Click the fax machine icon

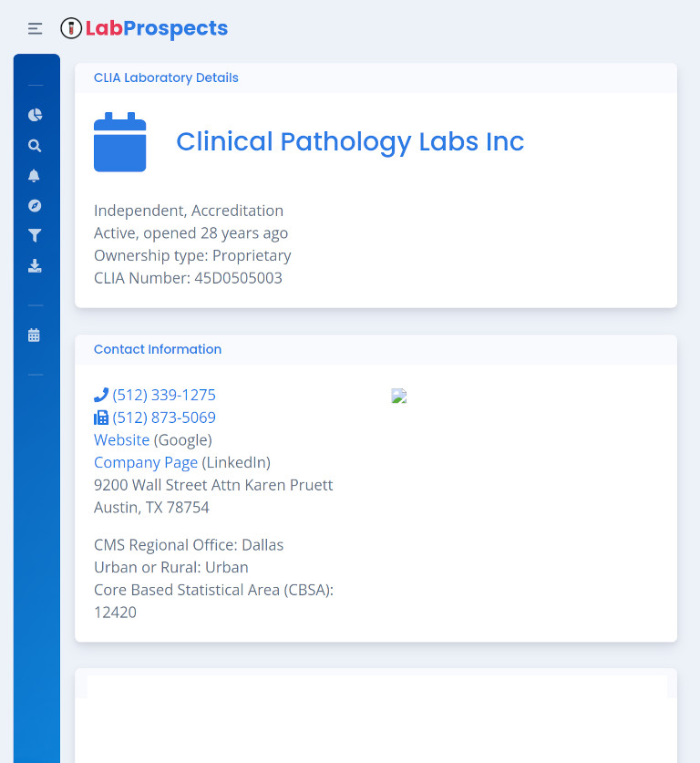click(x=101, y=417)
